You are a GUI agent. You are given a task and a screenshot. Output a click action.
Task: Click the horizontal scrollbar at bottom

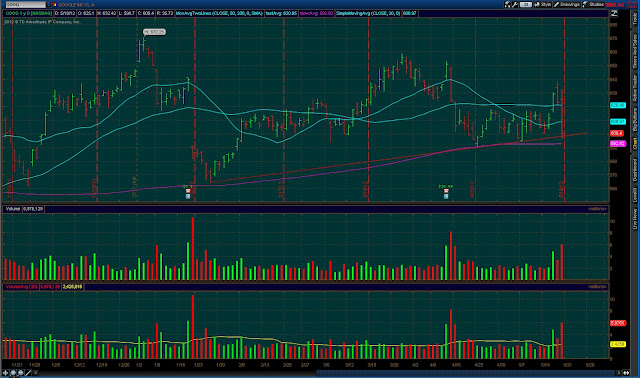pos(465,373)
